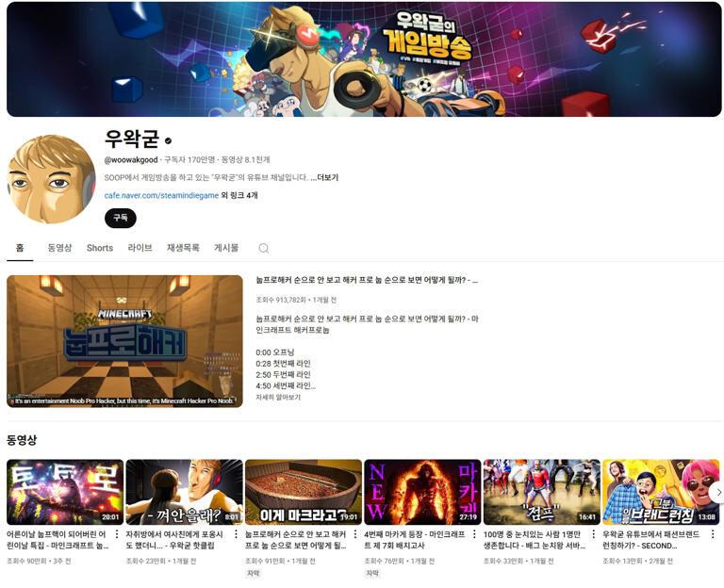Screen dimensions: 724x588
Task: Jump to 0:28 첫번째 라인 timestamp
Action: click(x=283, y=363)
